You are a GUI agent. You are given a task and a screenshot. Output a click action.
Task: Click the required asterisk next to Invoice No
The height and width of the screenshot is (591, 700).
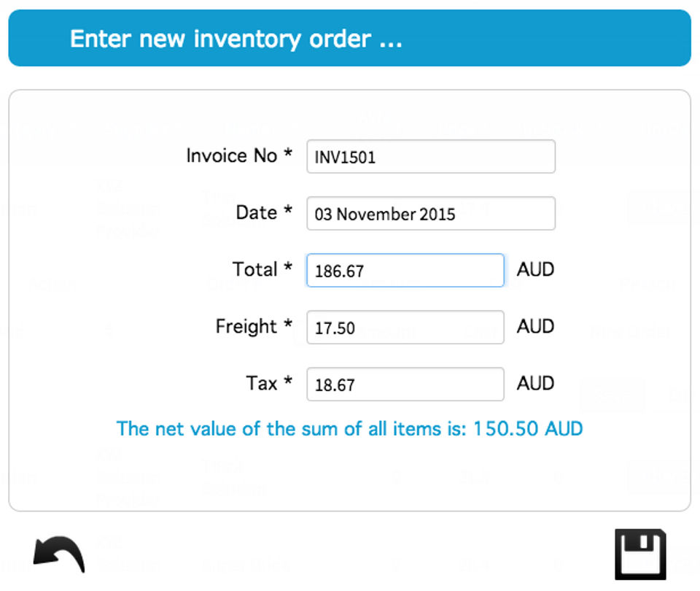coord(288,155)
